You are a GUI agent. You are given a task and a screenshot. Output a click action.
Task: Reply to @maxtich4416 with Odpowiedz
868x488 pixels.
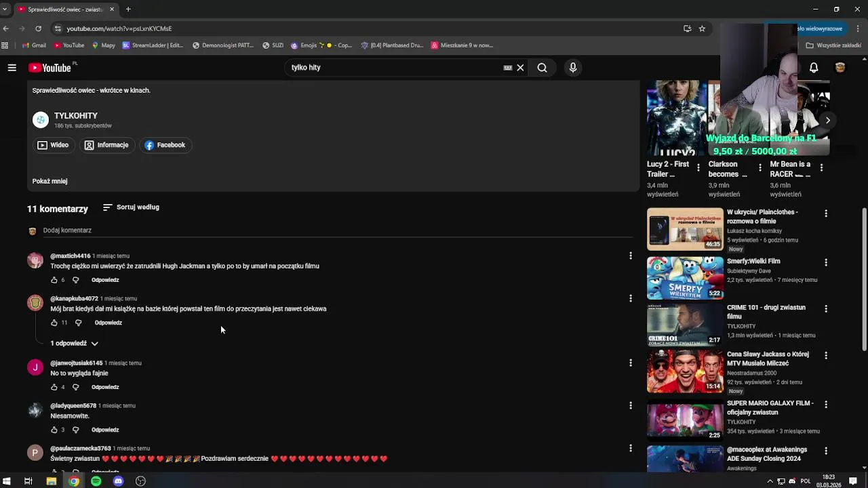(x=105, y=280)
